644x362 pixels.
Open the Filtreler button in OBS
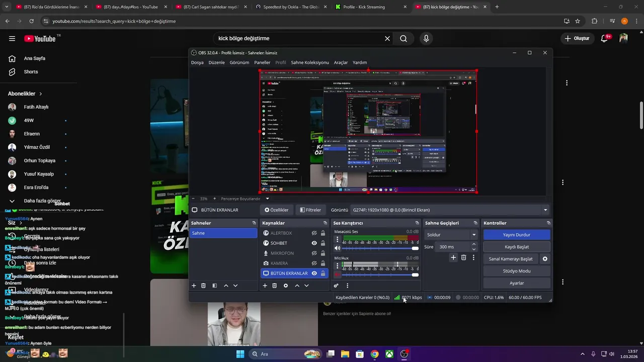(310, 210)
